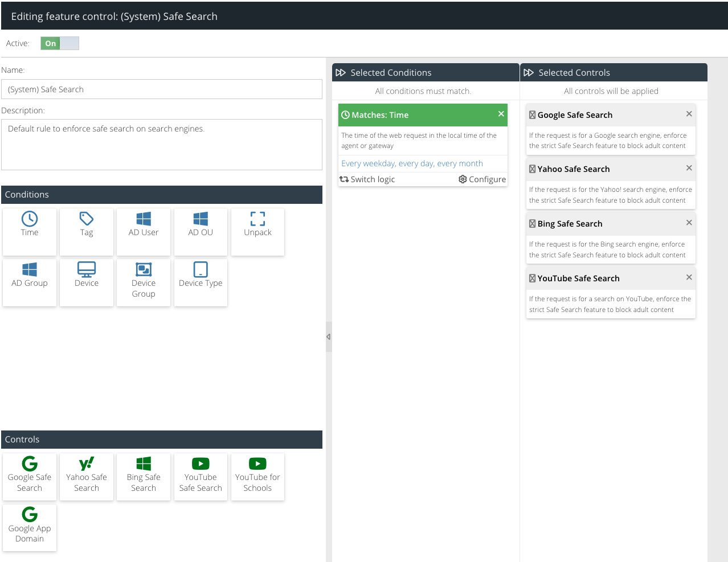
Task: Click the Selected Conditions header icon
Action: click(x=341, y=72)
